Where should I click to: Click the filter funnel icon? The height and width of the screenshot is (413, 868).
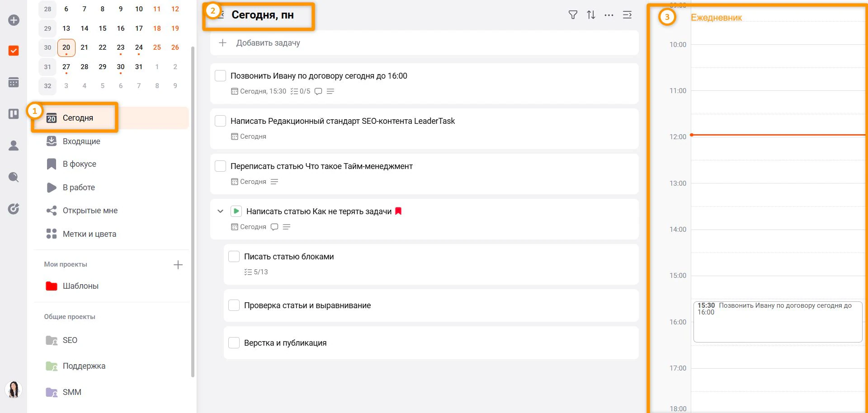click(x=573, y=15)
